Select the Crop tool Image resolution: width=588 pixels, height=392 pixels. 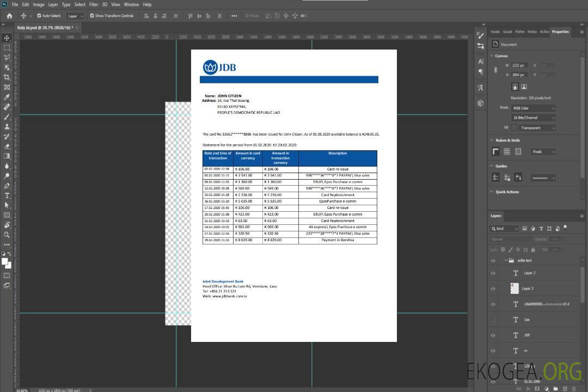pyautogui.click(x=7, y=77)
